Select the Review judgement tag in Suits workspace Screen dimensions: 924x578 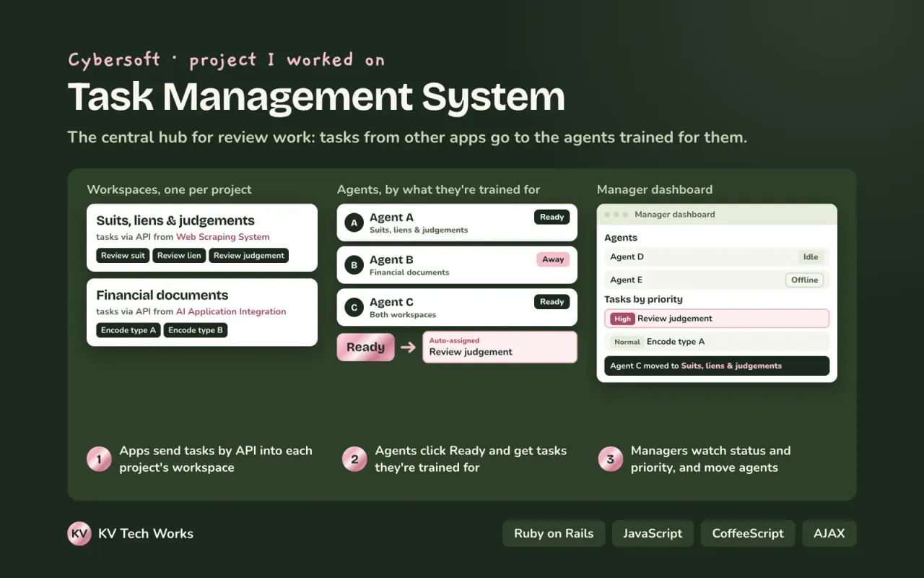click(249, 255)
